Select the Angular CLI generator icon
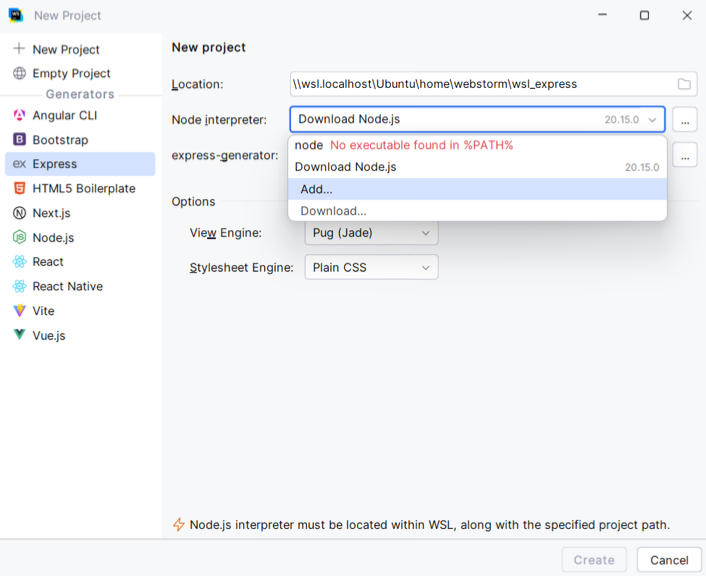Viewport: 706px width, 576px height. click(19, 115)
